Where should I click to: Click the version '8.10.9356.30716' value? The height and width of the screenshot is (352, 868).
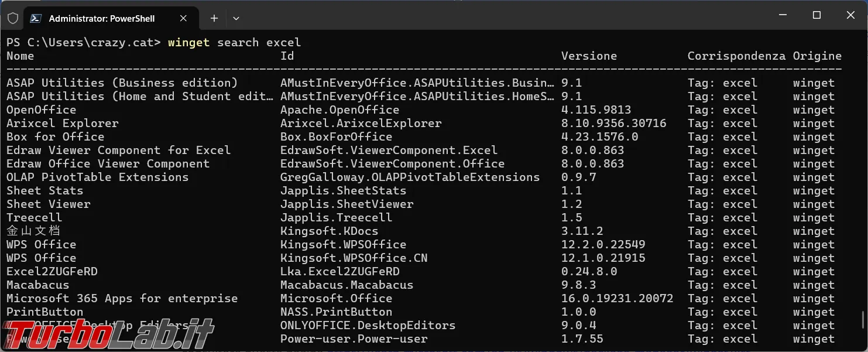click(x=613, y=124)
